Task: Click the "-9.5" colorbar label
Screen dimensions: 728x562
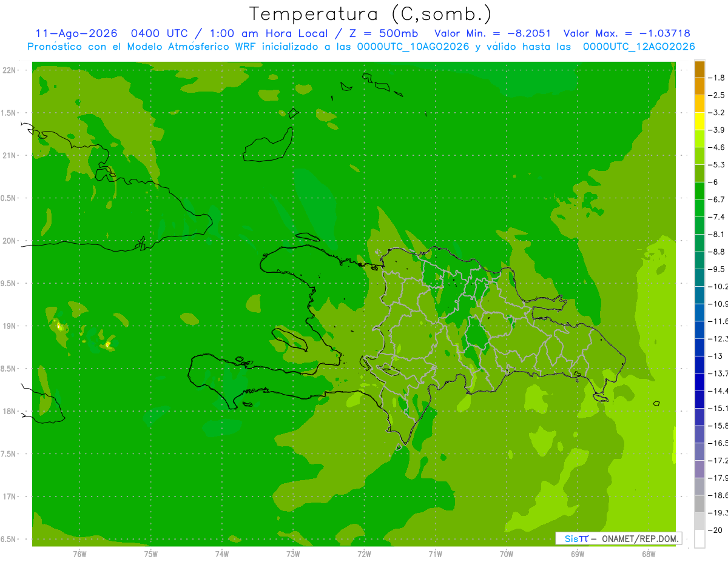Action: pyautogui.click(x=716, y=269)
